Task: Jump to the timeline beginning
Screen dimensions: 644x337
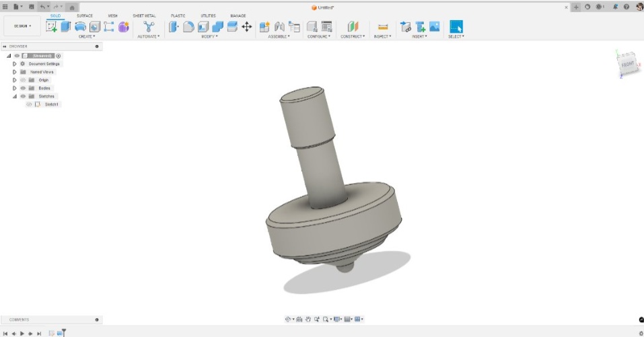Action: coord(5,334)
